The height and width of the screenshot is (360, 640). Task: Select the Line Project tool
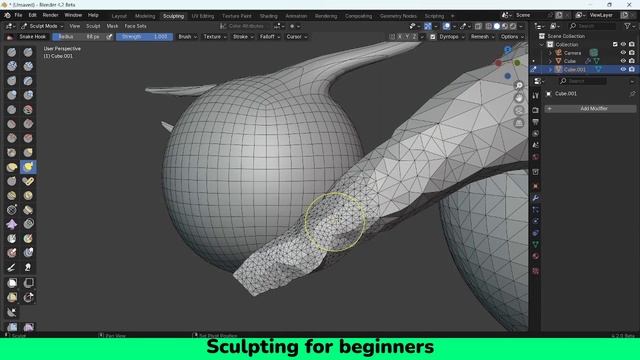11,313
